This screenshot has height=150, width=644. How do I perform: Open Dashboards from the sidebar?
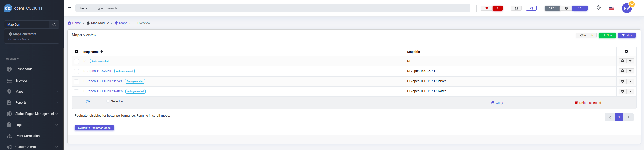point(24,69)
